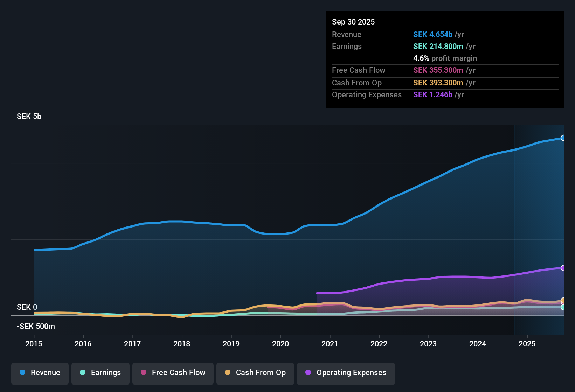Click the blue Revenue legend dot
The width and height of the screenshot is (575, 392).
coord(22,373)
